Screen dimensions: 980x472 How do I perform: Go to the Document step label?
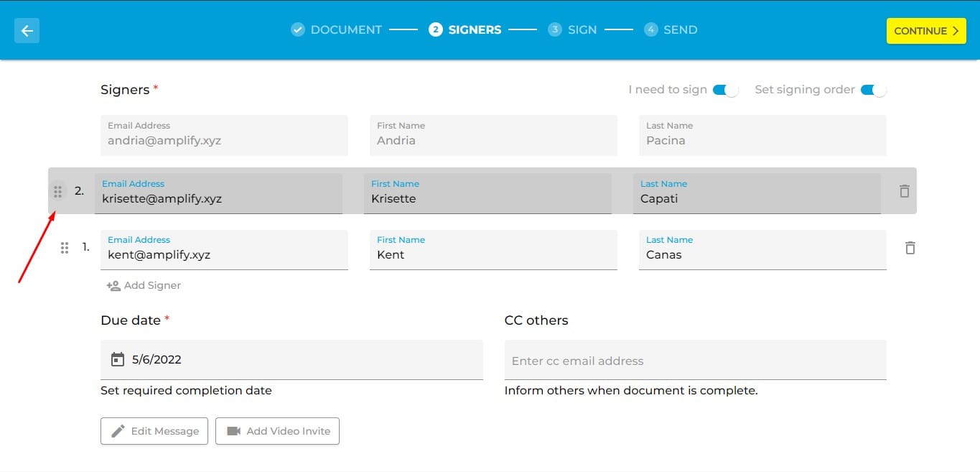pyautogui.click(x=346, y=29)
